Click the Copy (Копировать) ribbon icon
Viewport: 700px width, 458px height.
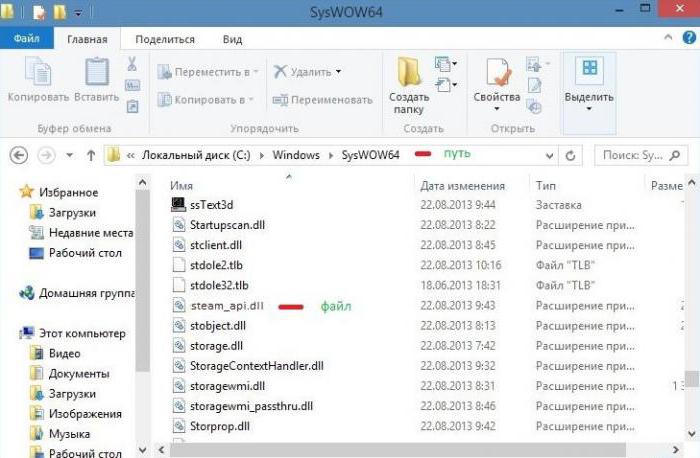pos(38,71)
